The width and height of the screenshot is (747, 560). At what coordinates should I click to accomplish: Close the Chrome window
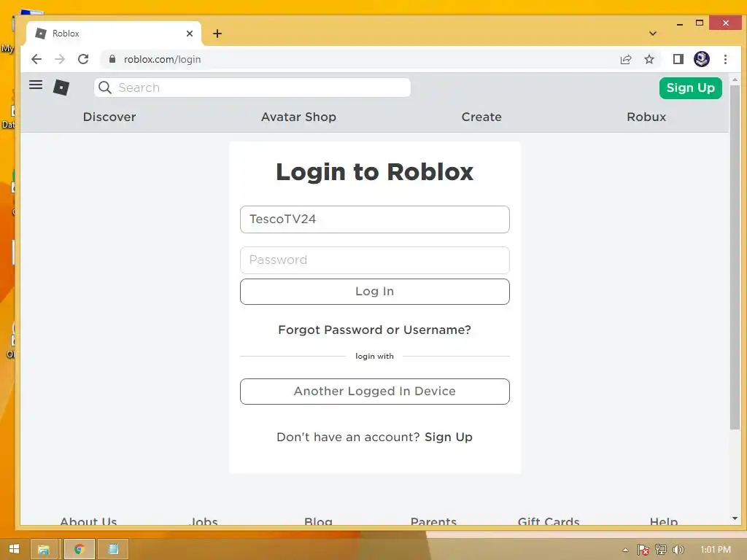725,23
